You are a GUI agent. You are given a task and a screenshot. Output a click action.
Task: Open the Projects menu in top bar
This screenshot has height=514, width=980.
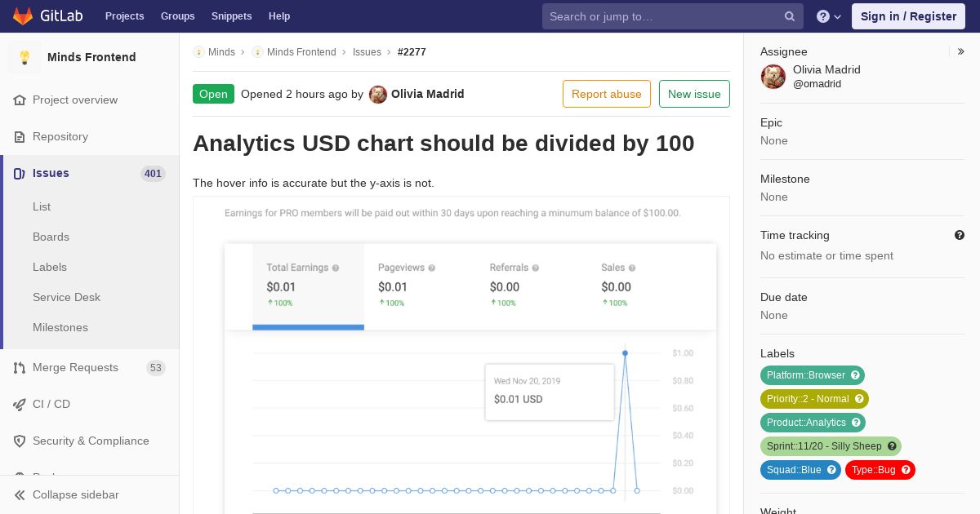(124, 16)
